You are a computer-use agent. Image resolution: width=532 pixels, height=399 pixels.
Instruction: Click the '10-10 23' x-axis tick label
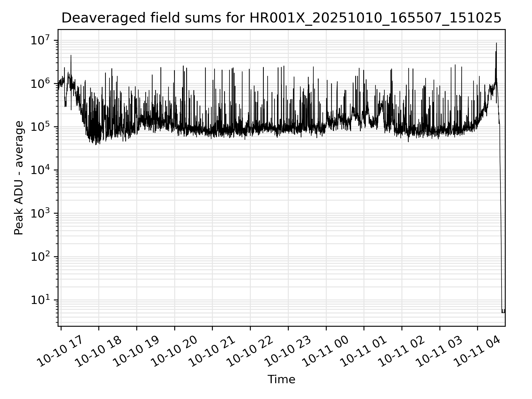[x=288, y=351]
